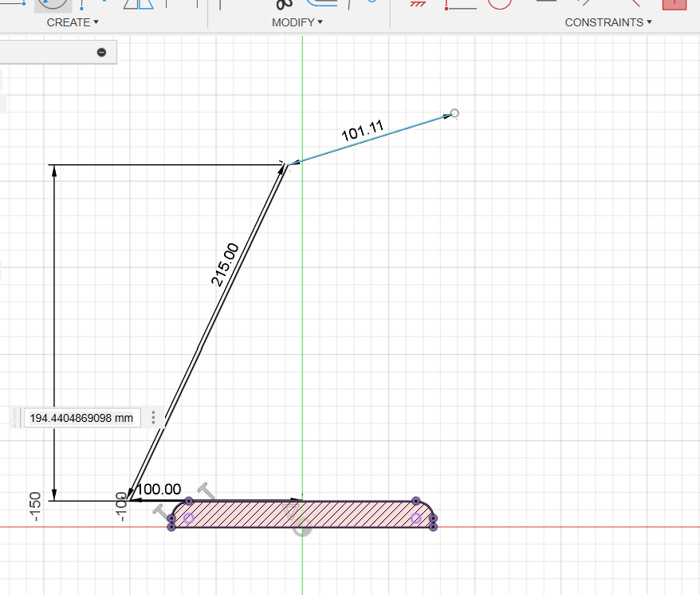Select the Mirror tool with two triangles
The height and width of the screenshot is (595, 700).
(139, 3)
